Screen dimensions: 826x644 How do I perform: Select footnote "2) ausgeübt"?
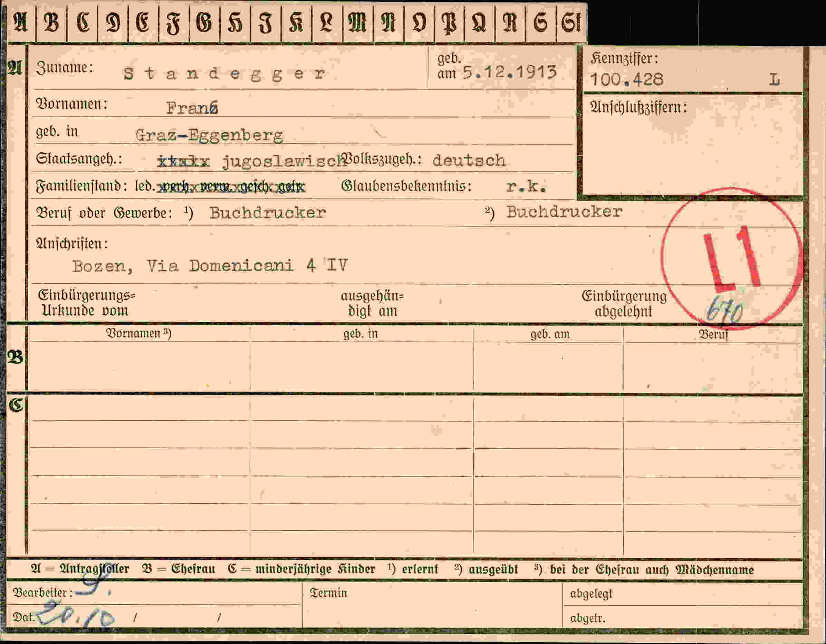(486, 569)
